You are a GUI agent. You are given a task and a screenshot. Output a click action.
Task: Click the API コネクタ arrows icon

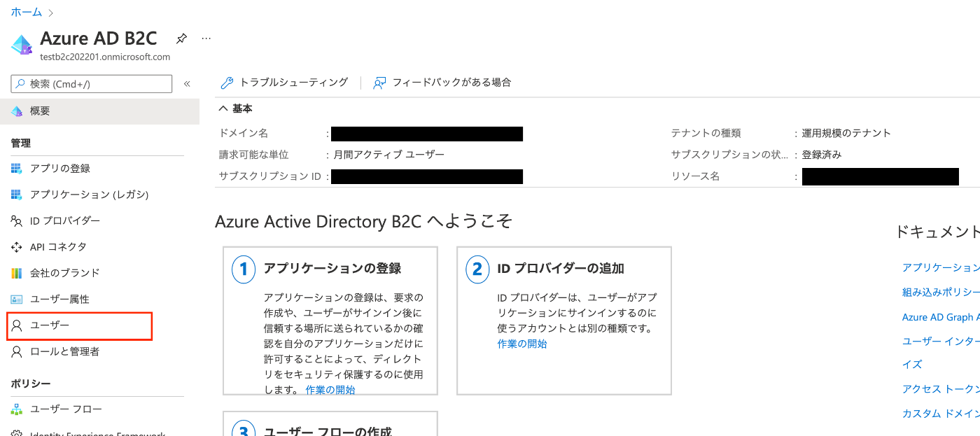tap(17, 247)
